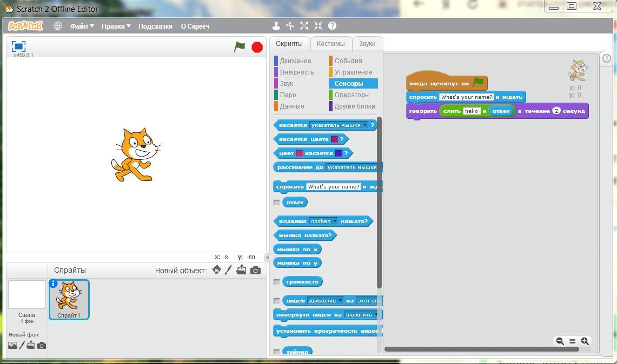Pick the first pink swatch in цвет касается block
The image size is (617, 364).
pos(300,153)
